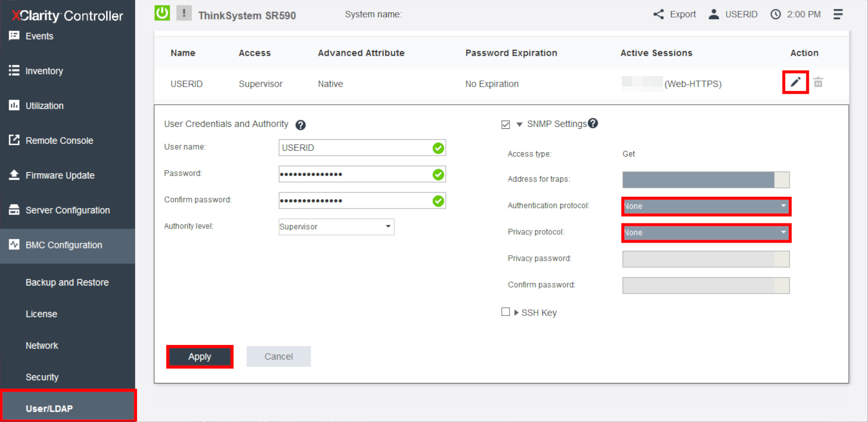
Task: Delete USERID using the trash icon
Action: point(819,82)
